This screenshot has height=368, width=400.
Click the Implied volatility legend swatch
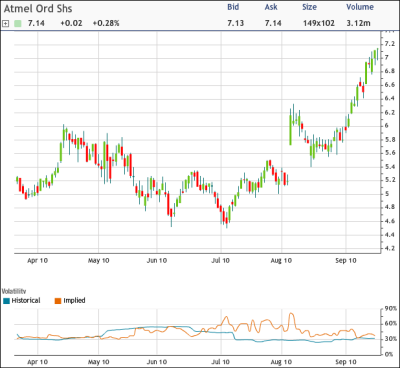pos(58,301)
